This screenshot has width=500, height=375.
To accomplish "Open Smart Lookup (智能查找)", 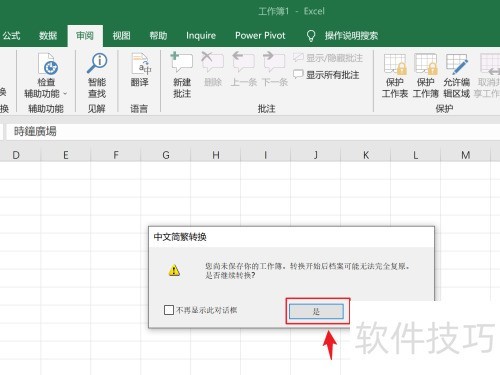I will coord(97,76).
